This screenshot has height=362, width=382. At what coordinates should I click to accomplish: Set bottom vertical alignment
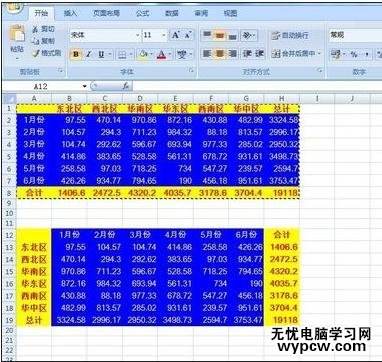pos(233,35)
